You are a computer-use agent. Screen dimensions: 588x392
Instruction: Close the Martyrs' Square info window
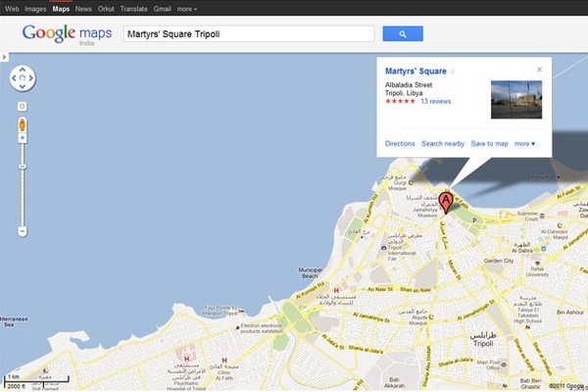click(x=539, y=70)
